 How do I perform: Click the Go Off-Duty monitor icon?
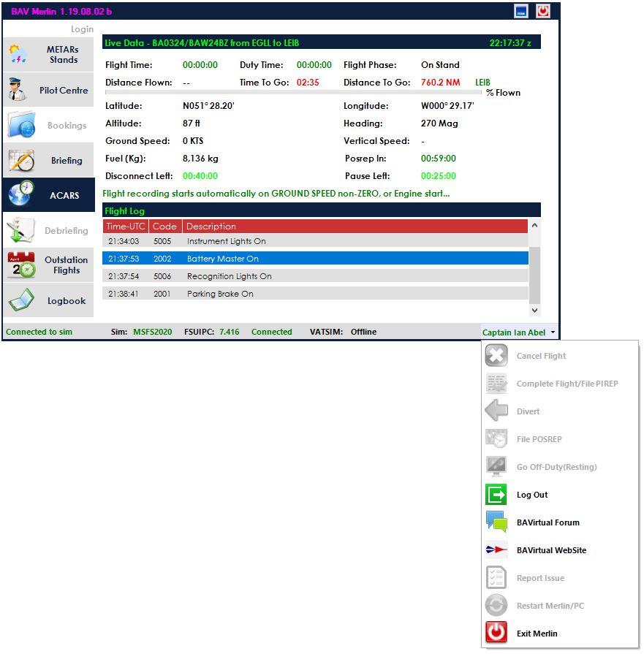pos(496,466)
